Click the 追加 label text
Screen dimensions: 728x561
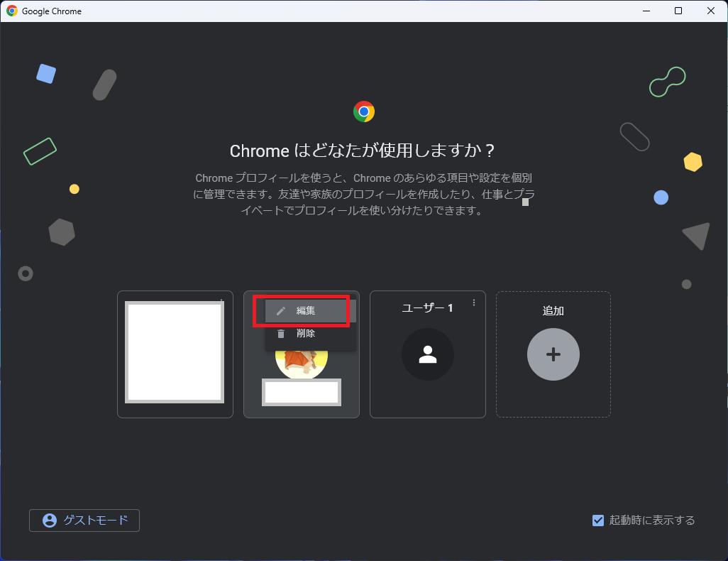553,310
